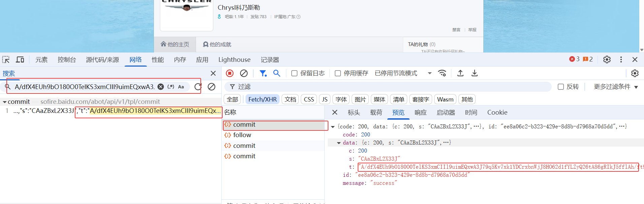Check the 反转 filter checkbox
Viewport: 644px width, 204px height.
coord(561,87)
